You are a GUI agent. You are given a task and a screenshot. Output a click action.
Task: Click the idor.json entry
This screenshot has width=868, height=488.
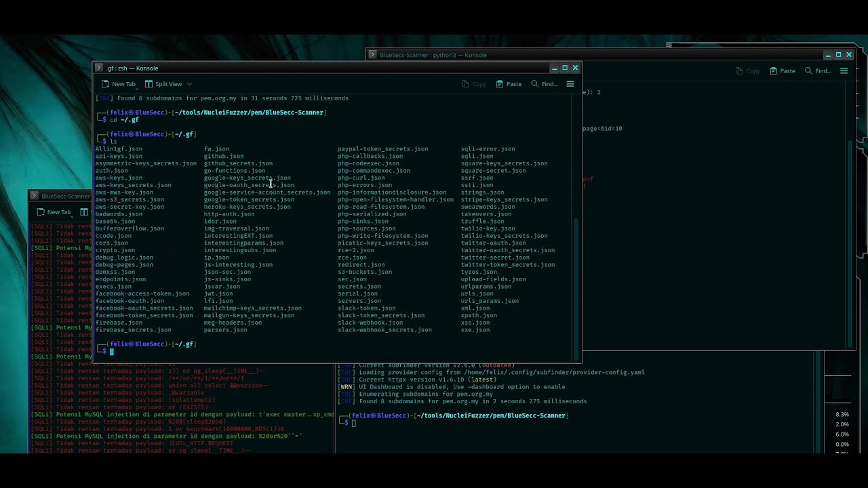point(220,222)
